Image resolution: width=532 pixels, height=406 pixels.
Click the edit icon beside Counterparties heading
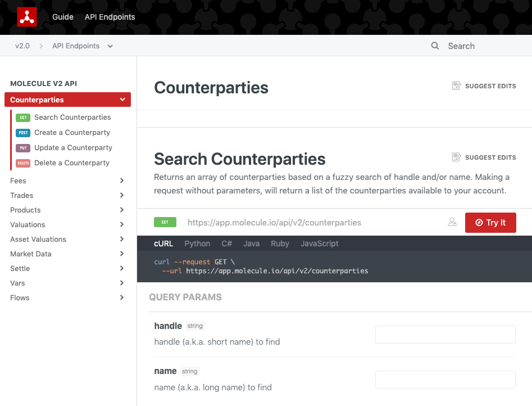pyautogui.click(x=456, y=86)
